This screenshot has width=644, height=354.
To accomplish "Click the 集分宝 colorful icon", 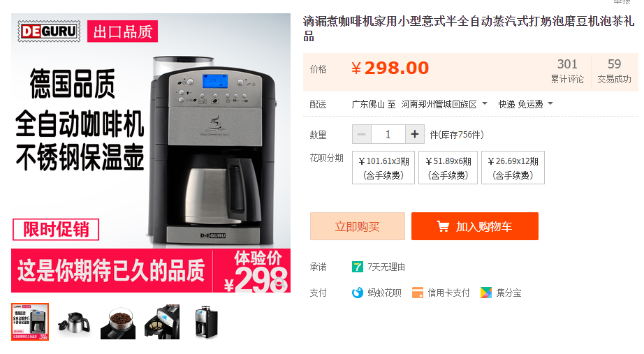I will click(486, 293).
